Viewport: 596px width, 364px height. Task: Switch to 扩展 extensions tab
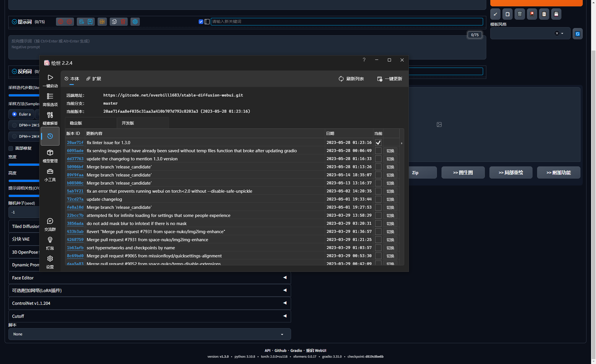tap(93, 78)
